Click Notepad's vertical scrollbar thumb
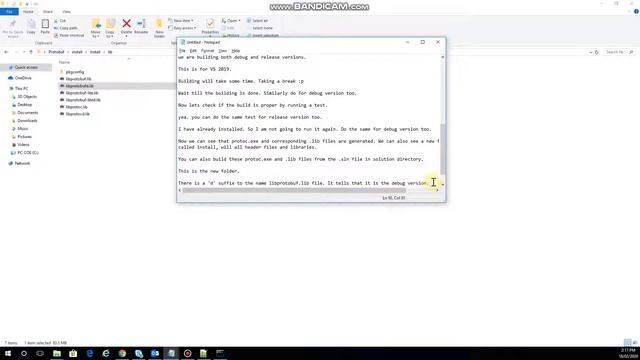640x360 pixels. tap(442, 149)
